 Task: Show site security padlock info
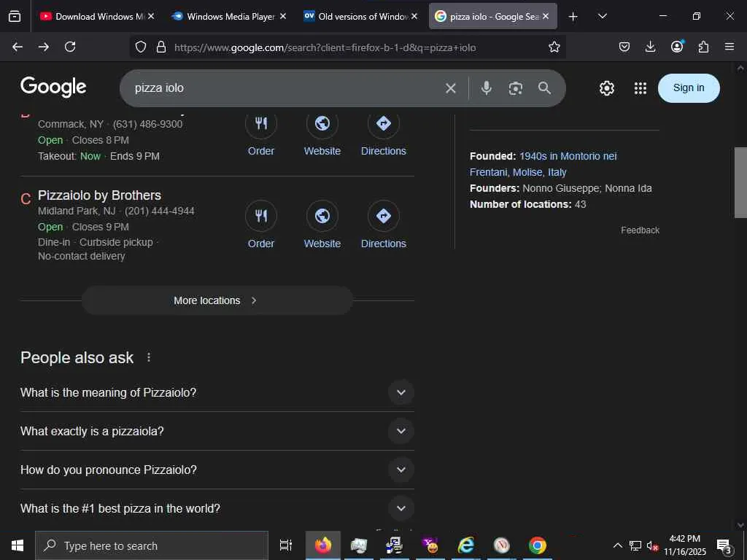(x=161, y=47)
